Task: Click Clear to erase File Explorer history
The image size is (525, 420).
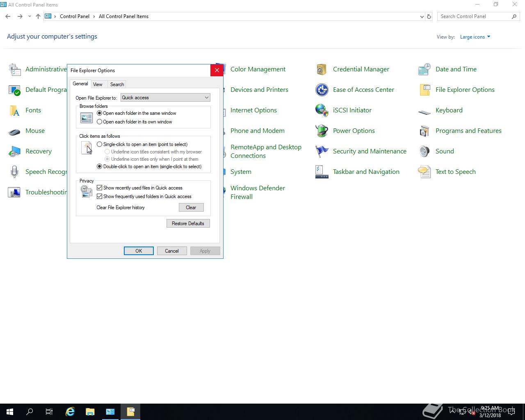Action: coord(191,208)
